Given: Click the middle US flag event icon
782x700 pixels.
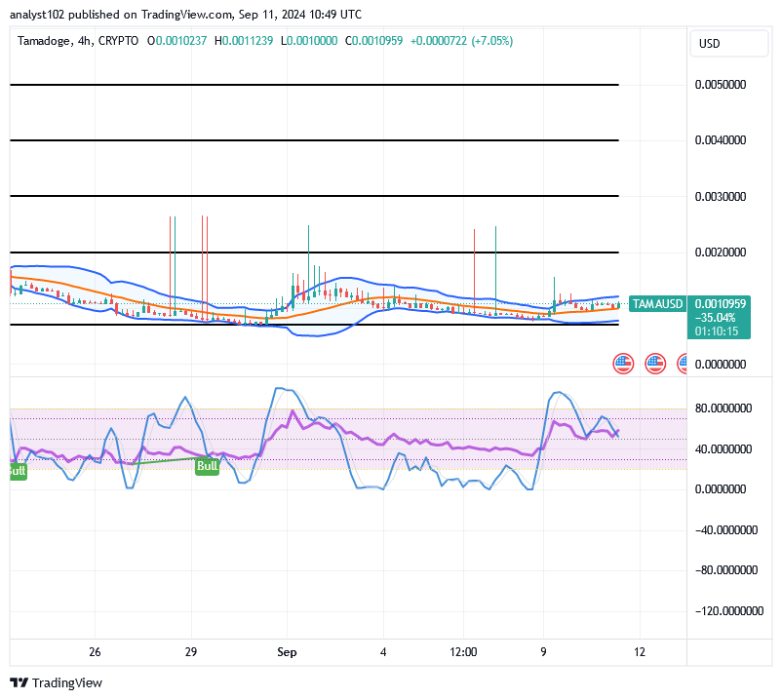Looking at the screenshot, I should (653, 363).
